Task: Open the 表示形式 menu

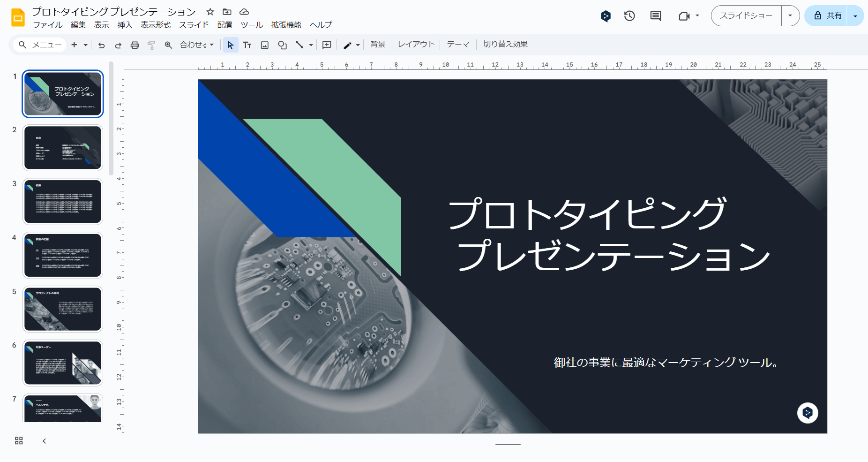Action: click(156, 25)
